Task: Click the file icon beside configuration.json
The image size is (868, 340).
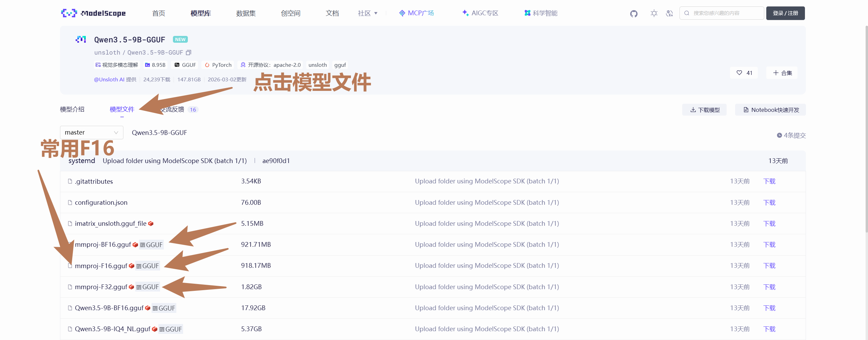Action: coord(70,202)
